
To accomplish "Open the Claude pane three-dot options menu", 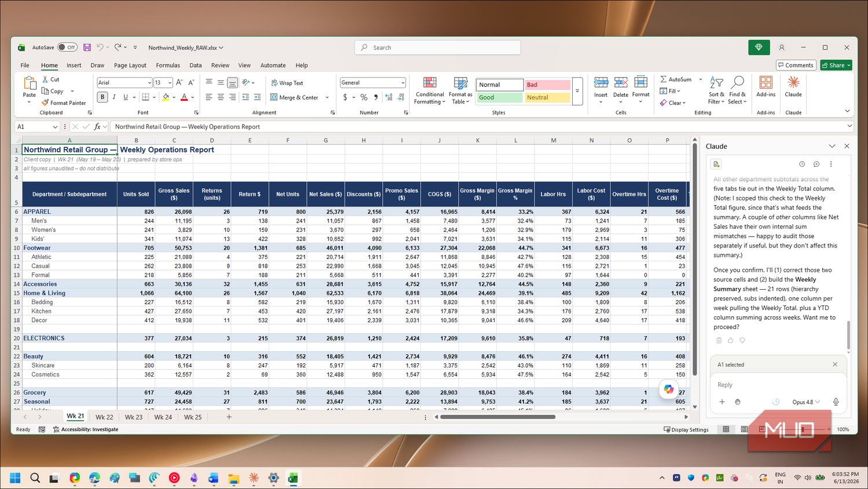I will tap(831, 164).
